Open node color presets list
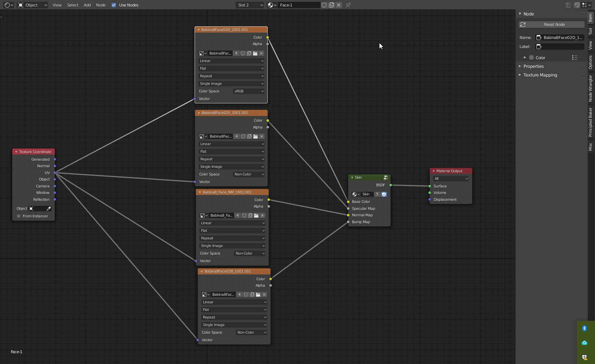The image size is (595, 364). click(575, 58)
